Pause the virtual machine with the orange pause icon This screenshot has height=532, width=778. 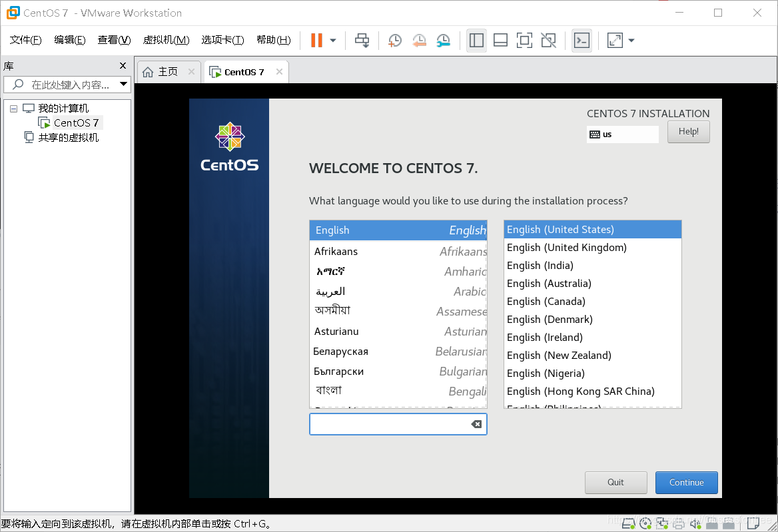(316, 40)
